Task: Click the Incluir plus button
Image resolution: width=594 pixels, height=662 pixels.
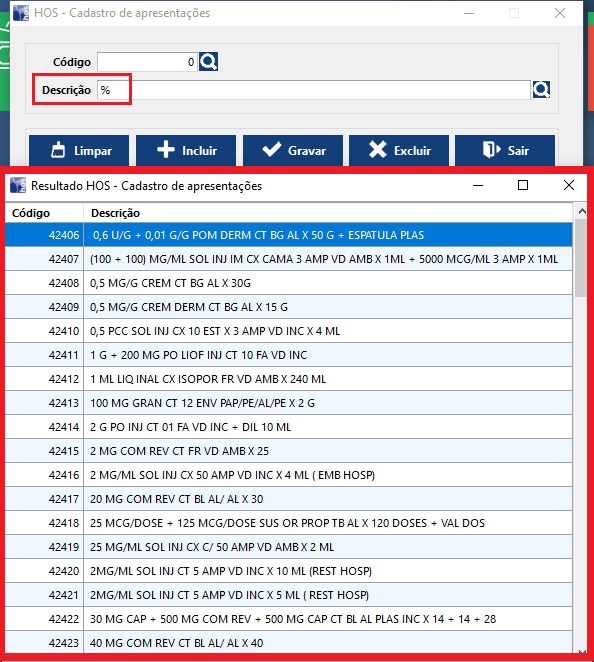Action: click(x=186, y=151)
